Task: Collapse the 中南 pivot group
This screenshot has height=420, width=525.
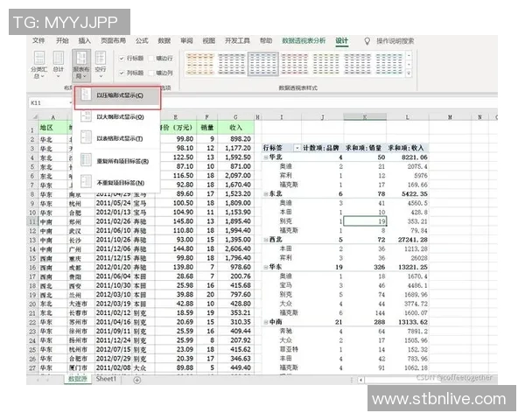Action: pos(266,322)
